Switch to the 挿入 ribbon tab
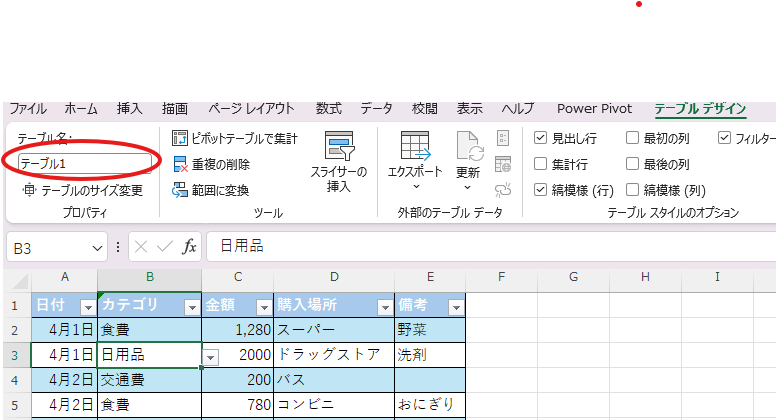776x420 pixels. pos(130,108)
